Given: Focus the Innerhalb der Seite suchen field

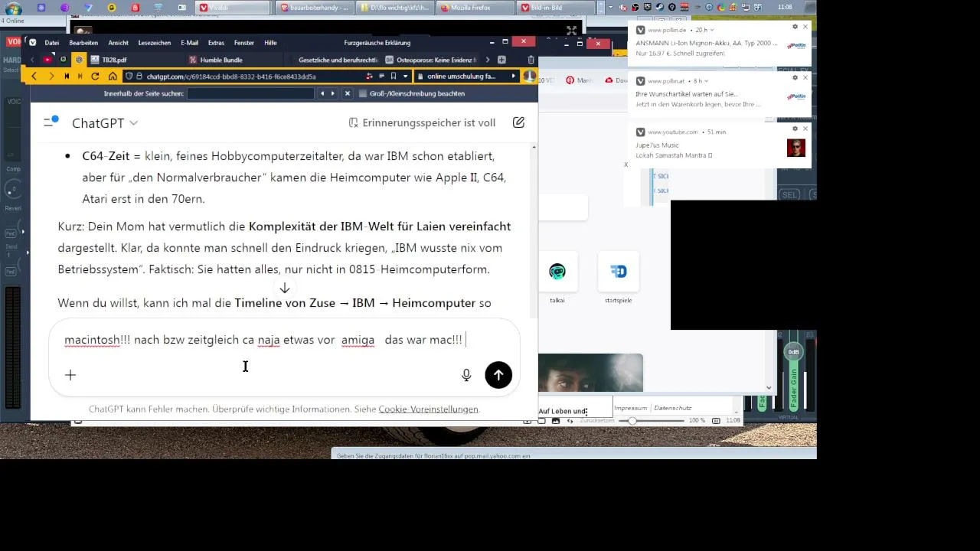Looking at the screenshot, I should pos(250,93).
